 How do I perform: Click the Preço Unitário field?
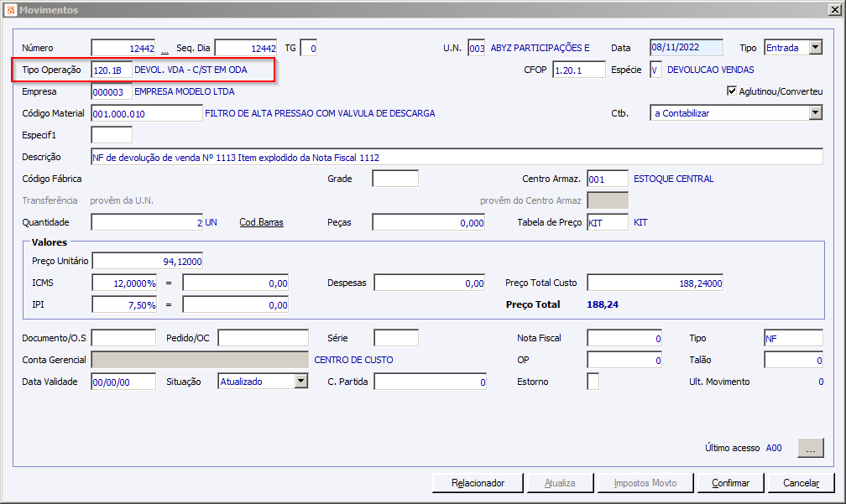point(148,261)
